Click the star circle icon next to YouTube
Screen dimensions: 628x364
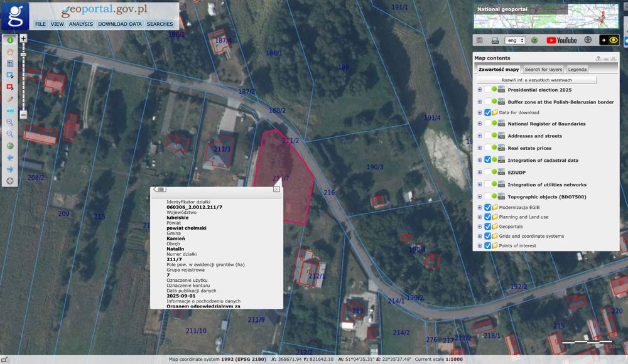(x=588, y=40)
